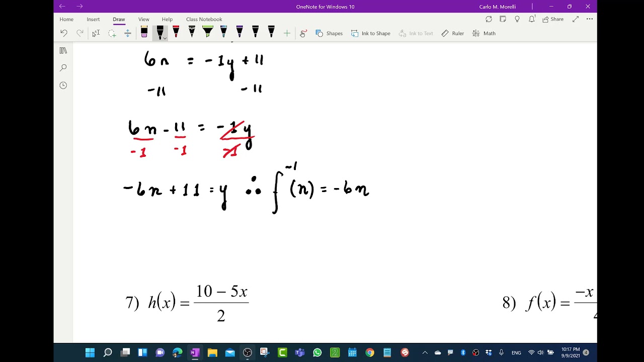The width and height of the screenshot is (644, 362).
Task: Choose the first plain black pen after the purple pen
Action: pos(256,33)
